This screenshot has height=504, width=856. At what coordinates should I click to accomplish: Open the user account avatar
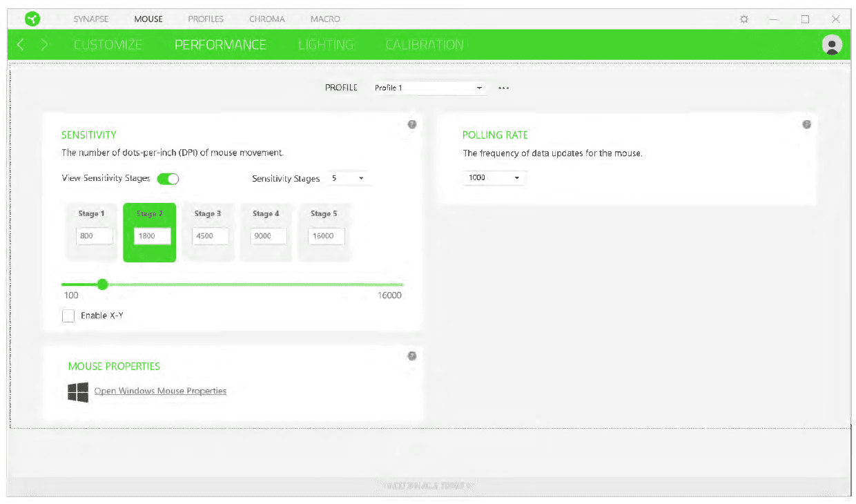833,45
